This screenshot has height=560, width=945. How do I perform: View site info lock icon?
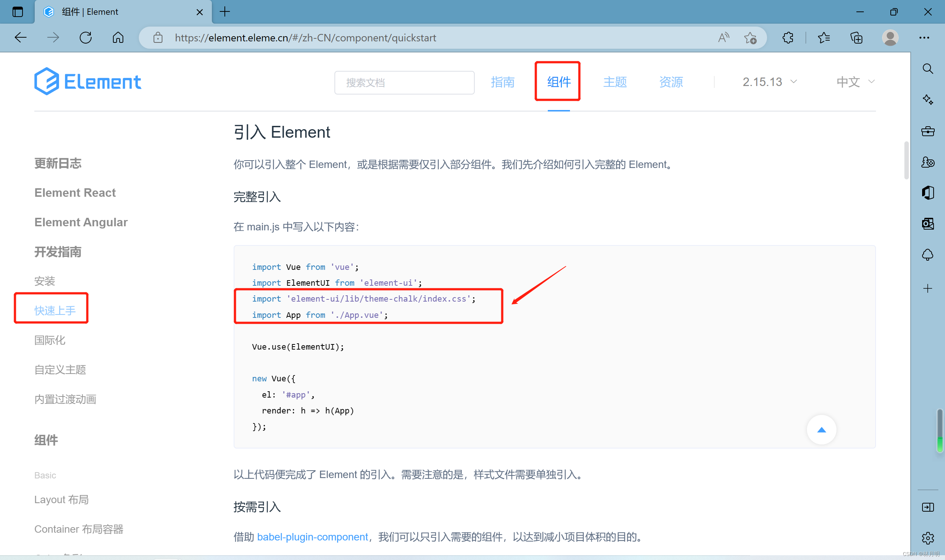tap(158, 38)
